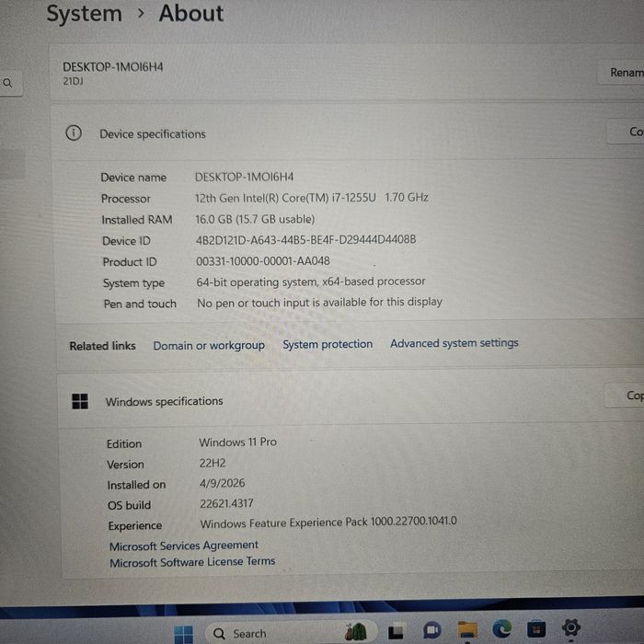This screenshot has height=644, width=644.
Task: Open the Windows Start menu
Action: tap(183, 633)
